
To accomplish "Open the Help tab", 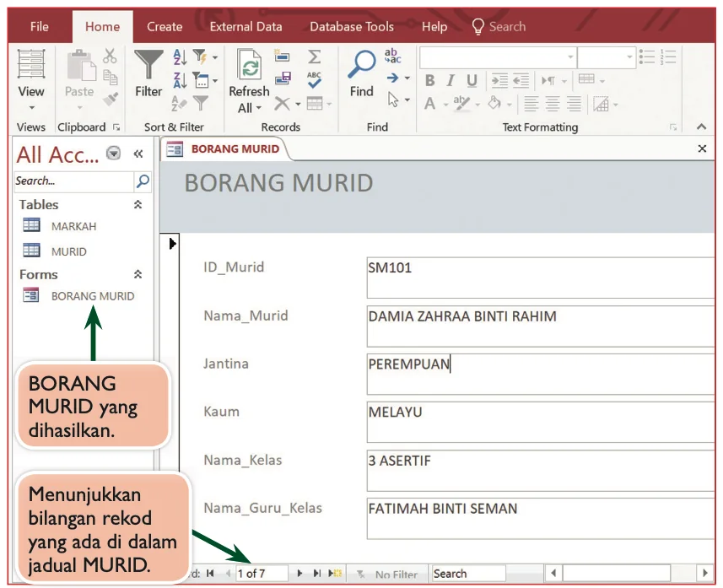I will pyautogui.click(x=434, y=27).
